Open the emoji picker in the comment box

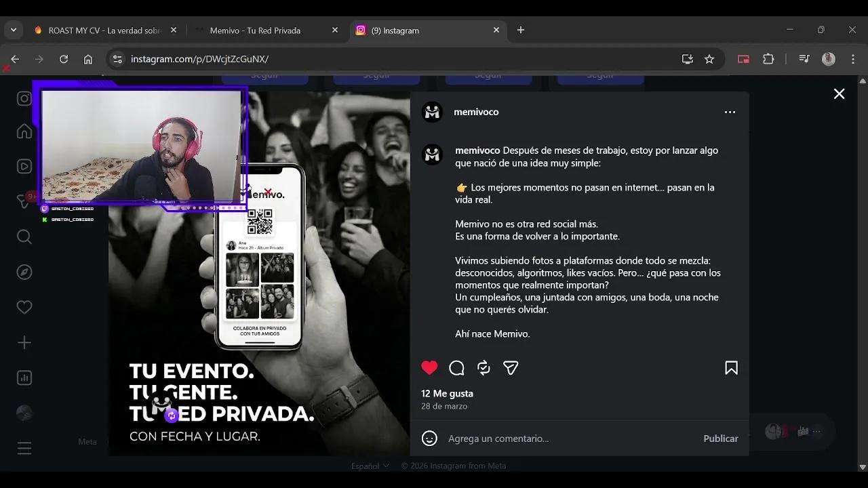pyautogui.click(x=429, y=439)
